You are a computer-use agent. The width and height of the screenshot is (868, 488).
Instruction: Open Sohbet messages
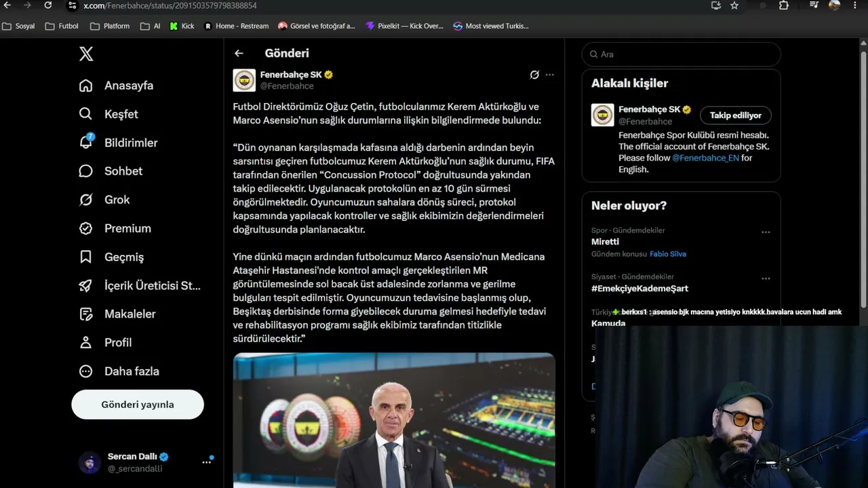[x=111, y=171]
